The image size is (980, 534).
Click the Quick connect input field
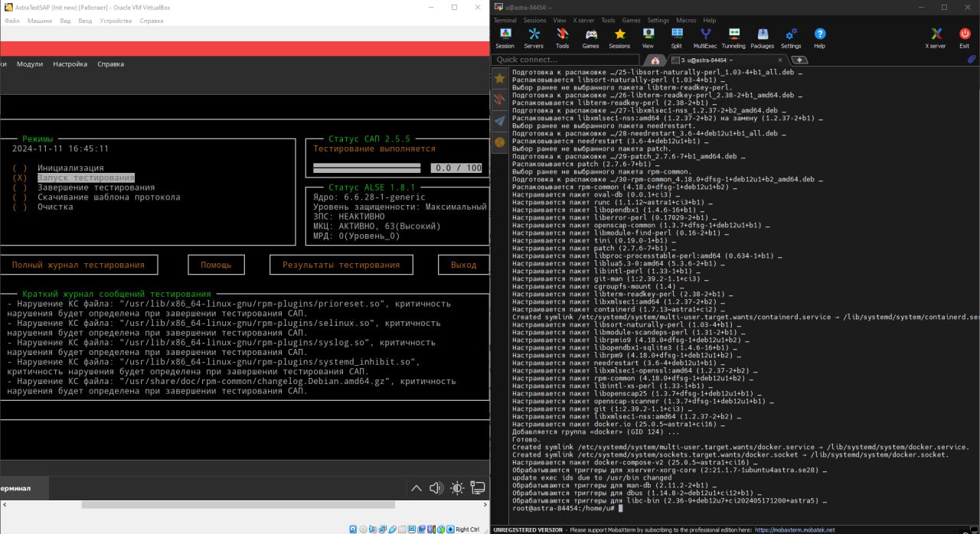567,60
